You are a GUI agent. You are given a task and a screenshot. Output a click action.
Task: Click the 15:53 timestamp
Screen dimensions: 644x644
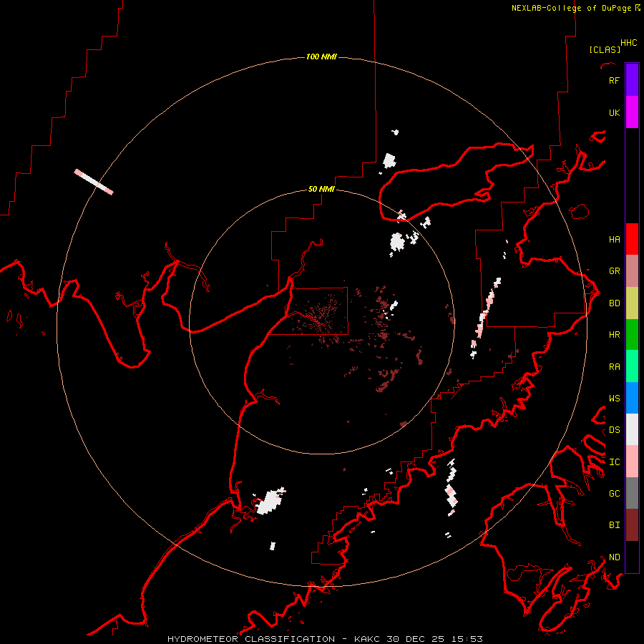(x=469, y=639)
